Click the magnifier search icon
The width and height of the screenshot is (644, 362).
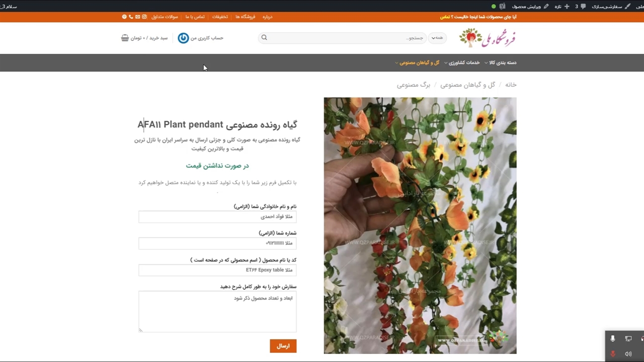pyautogui.click(x=264, y=38)
